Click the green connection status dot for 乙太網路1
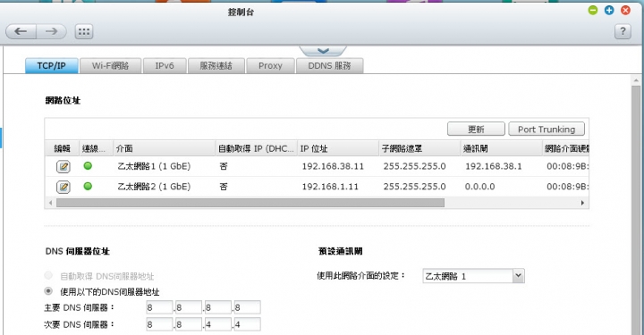 pos(88,166)
